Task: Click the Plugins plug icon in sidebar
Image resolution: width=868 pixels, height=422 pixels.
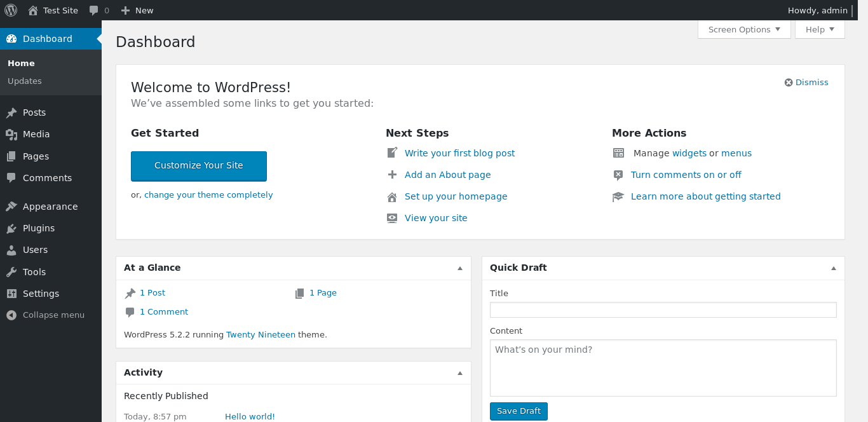Action: [11, 228]
